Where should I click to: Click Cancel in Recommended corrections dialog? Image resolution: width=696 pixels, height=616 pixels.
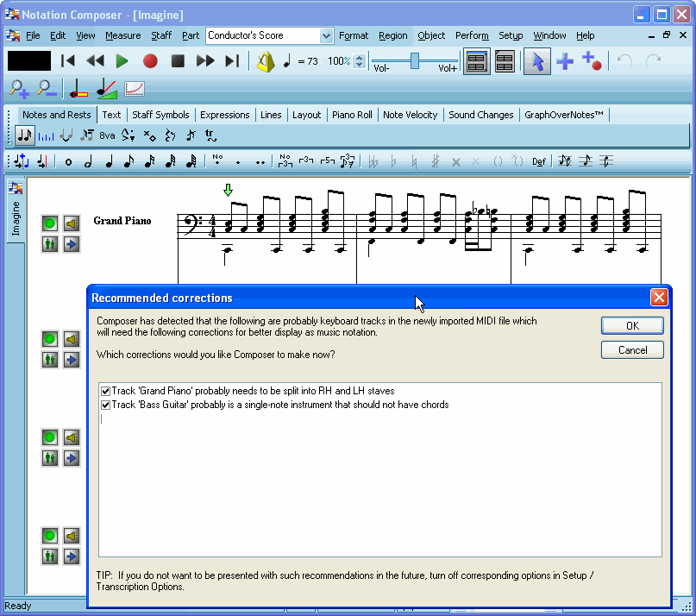[x=632, y=349]
